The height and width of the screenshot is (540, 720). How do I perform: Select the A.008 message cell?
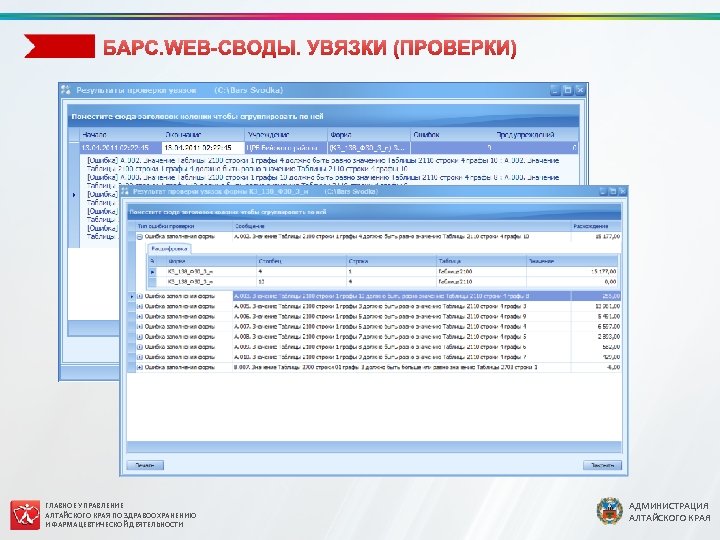(402, 337)
